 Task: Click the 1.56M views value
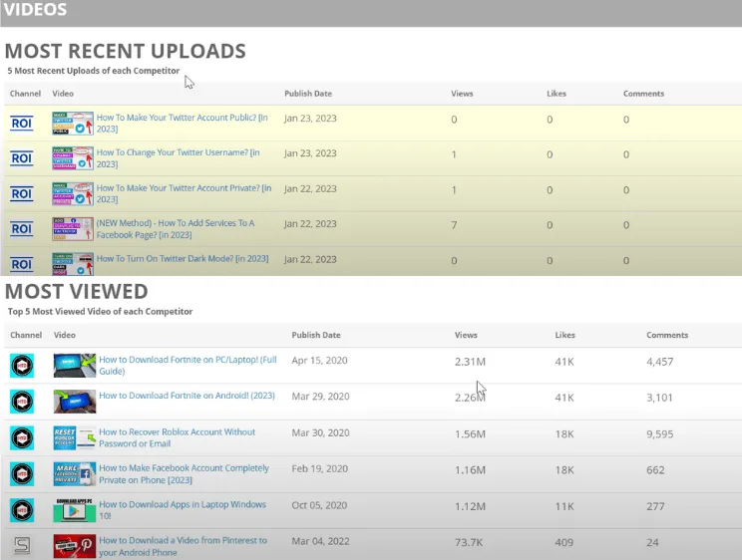click(x=471, y=434)
